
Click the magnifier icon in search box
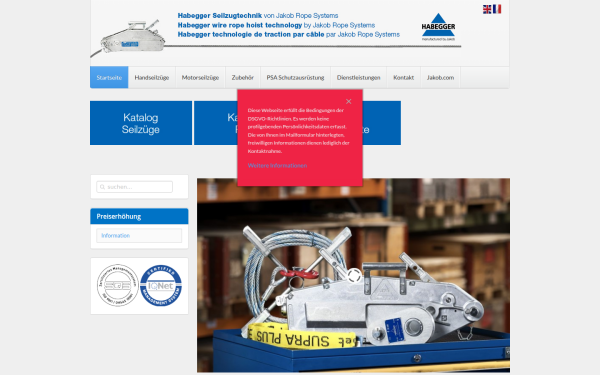coord(102,187)
